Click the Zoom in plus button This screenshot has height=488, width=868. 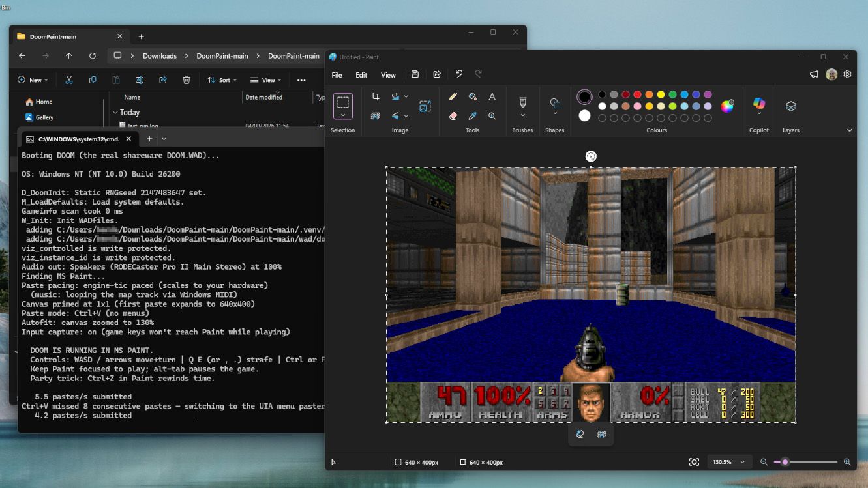[847, 462]
